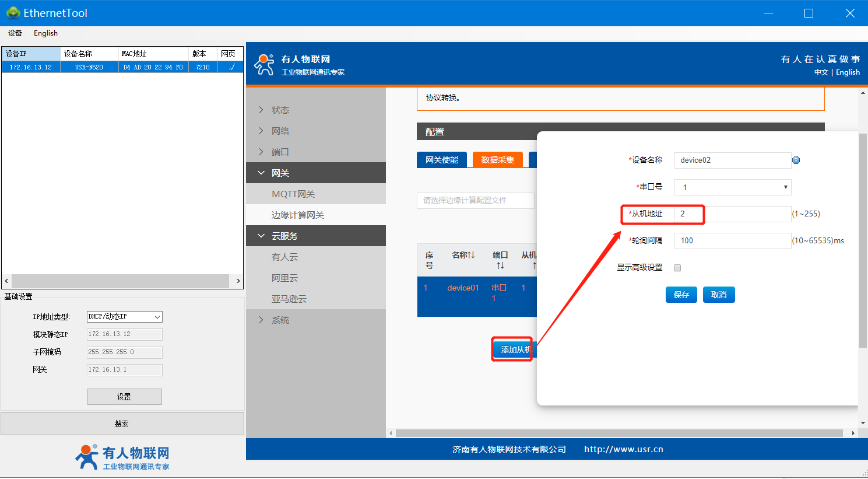Click left scroll arrow in device list
This screenshot has width=868, height=479.
6,281
